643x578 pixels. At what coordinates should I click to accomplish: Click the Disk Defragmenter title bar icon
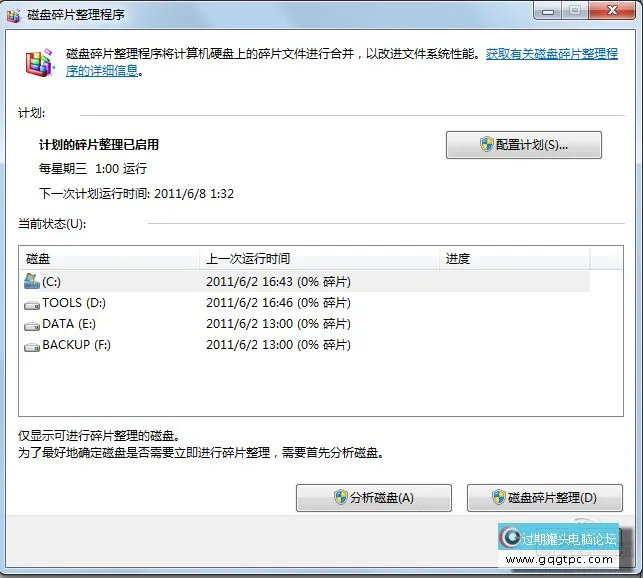[13, 15]
